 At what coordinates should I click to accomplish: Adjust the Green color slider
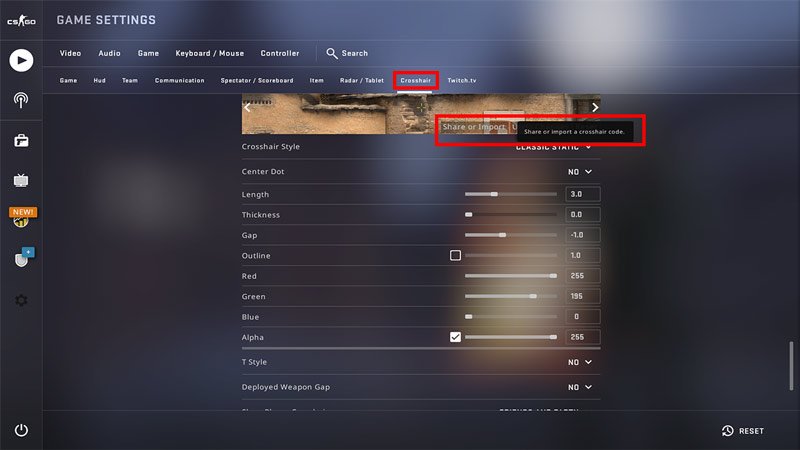[x=511, y=296]
